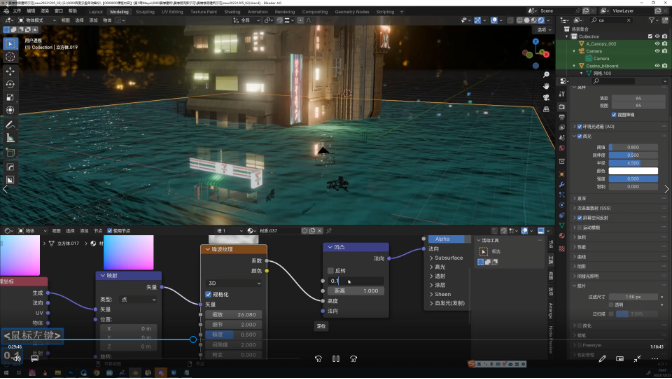Open the 3D dimension dropdown in texture node
The height and width of the screenshot is (379, 672).
click(x=234, y=283)
